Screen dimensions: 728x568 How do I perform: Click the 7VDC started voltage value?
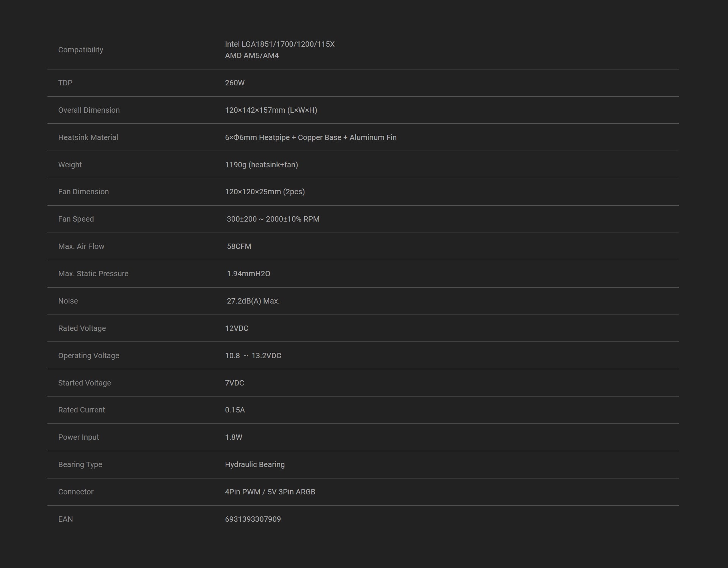click(234, 383)
